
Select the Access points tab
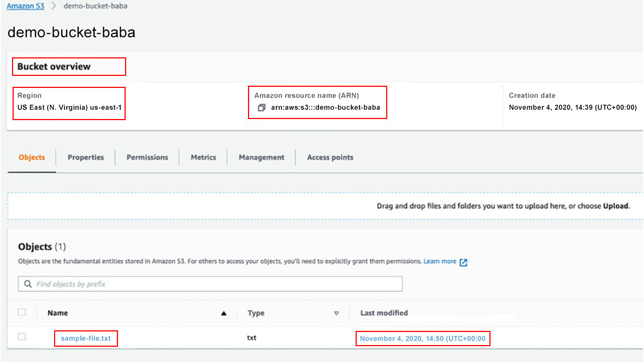pyautogui.click(x=330, y=157)
